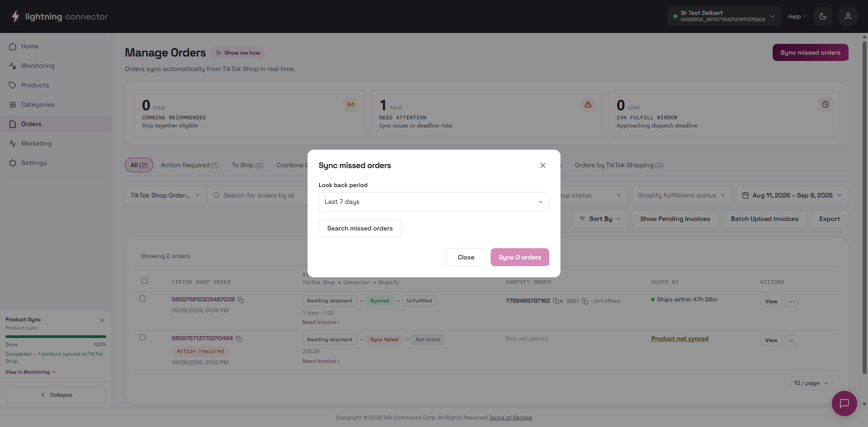Click Show Pending Invoices button
The image size is (868, 427).
(675, 219)
